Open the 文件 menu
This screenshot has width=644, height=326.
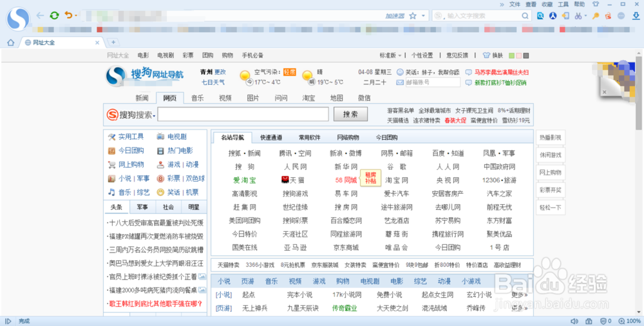[515, 5]
